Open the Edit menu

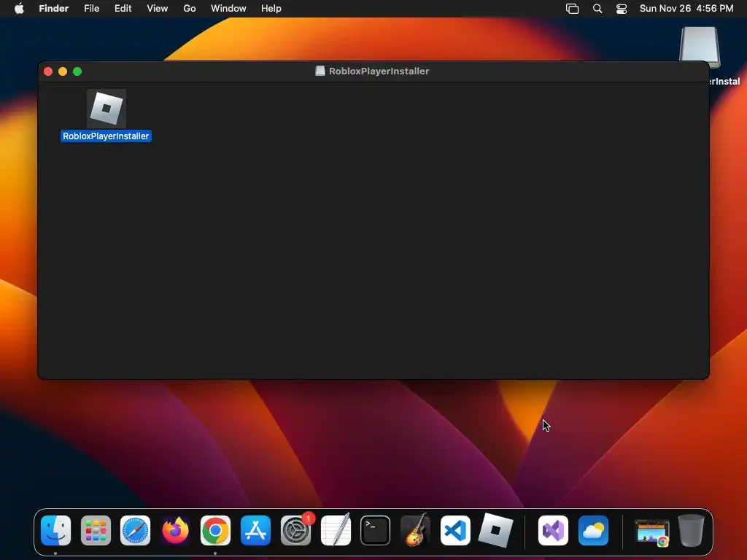tap(123, 9)
